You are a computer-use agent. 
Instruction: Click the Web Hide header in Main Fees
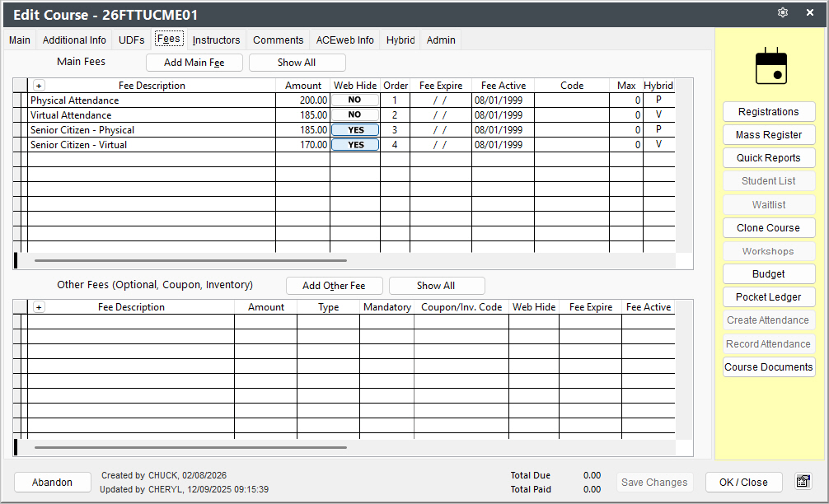[355, 86]
